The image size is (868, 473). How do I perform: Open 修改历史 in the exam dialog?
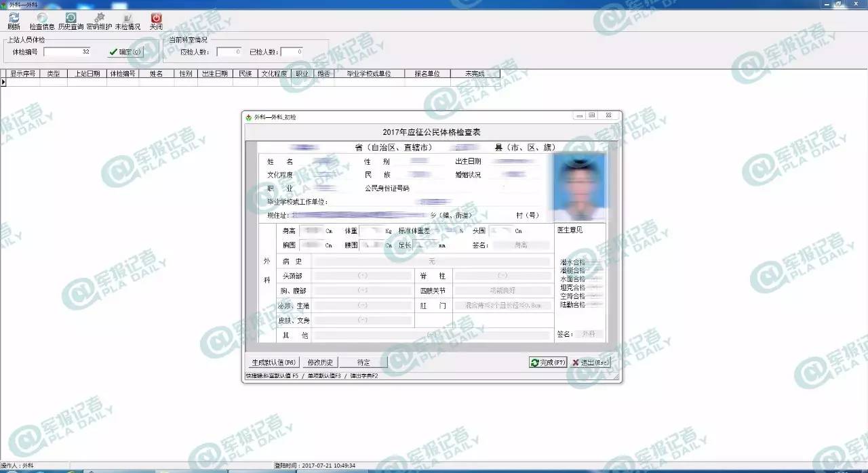pos(320,363)
